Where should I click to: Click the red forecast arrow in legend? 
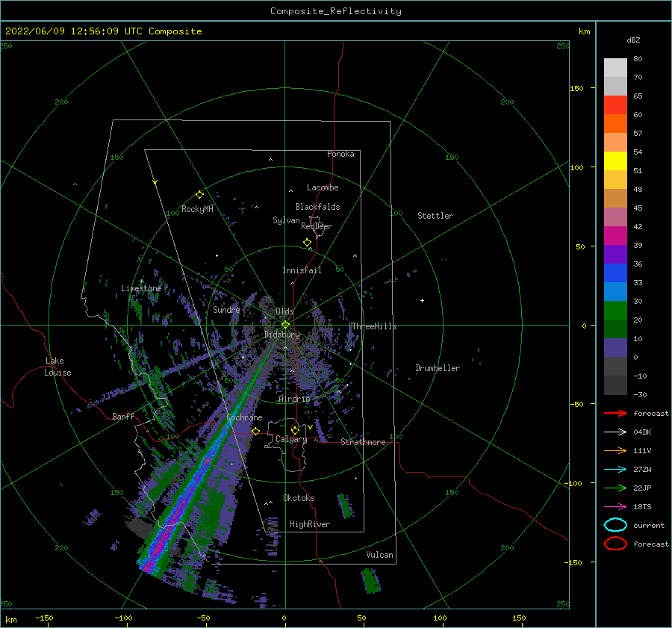615,413
